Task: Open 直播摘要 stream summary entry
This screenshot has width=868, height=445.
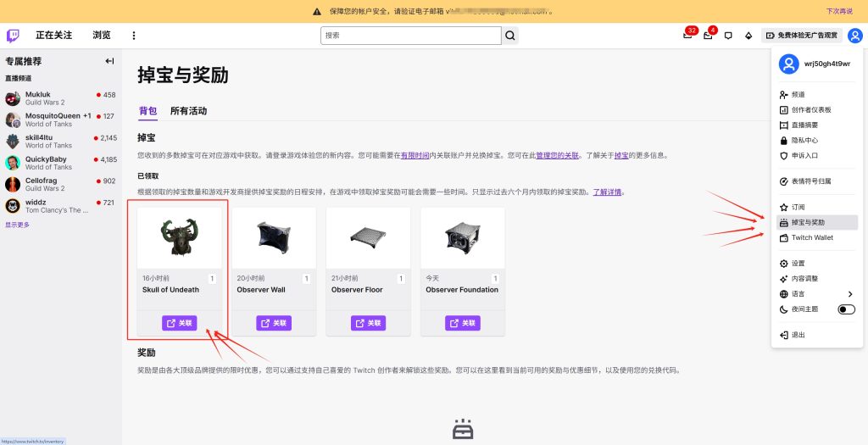Action: click(x=818, y=125)
